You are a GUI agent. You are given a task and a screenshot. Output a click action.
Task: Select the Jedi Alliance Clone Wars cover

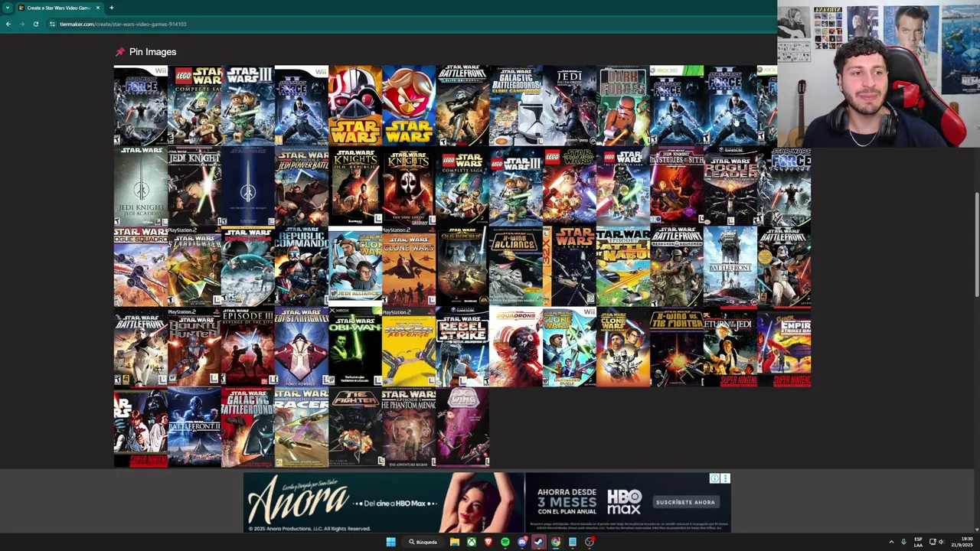tap(355, 266)
